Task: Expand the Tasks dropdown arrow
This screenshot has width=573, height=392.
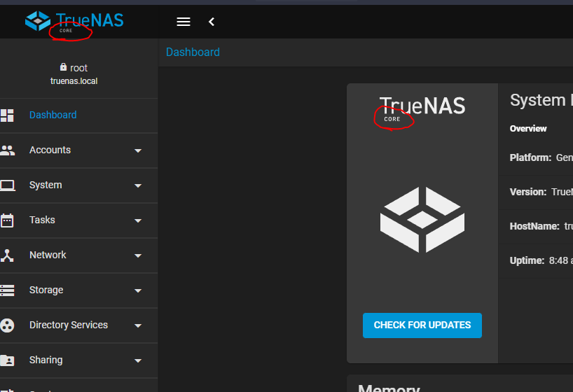Action: coord(138,220)
